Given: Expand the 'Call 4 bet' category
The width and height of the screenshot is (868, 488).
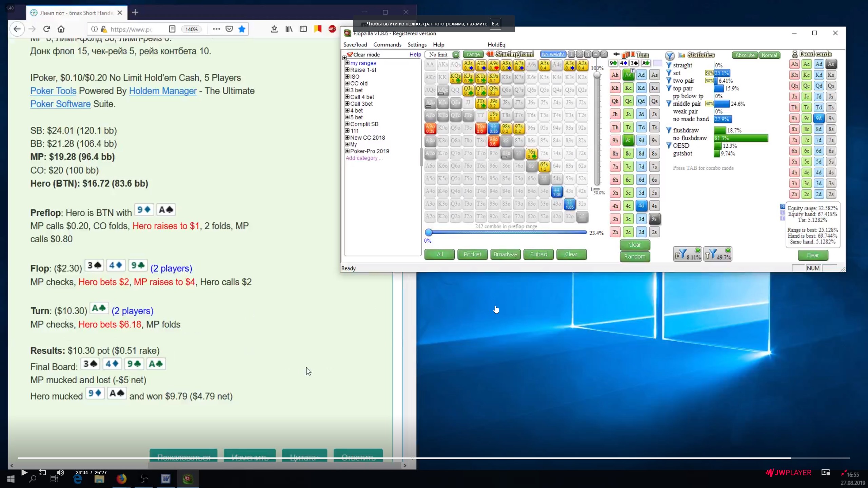Looking at the screenshot, I should [x=347, y=97].
